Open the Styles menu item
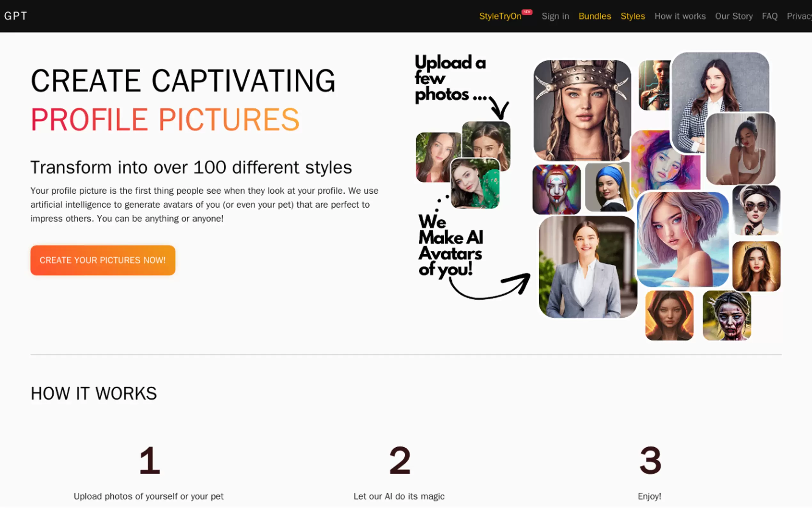812x508 pixels. (x=632, y=16)
